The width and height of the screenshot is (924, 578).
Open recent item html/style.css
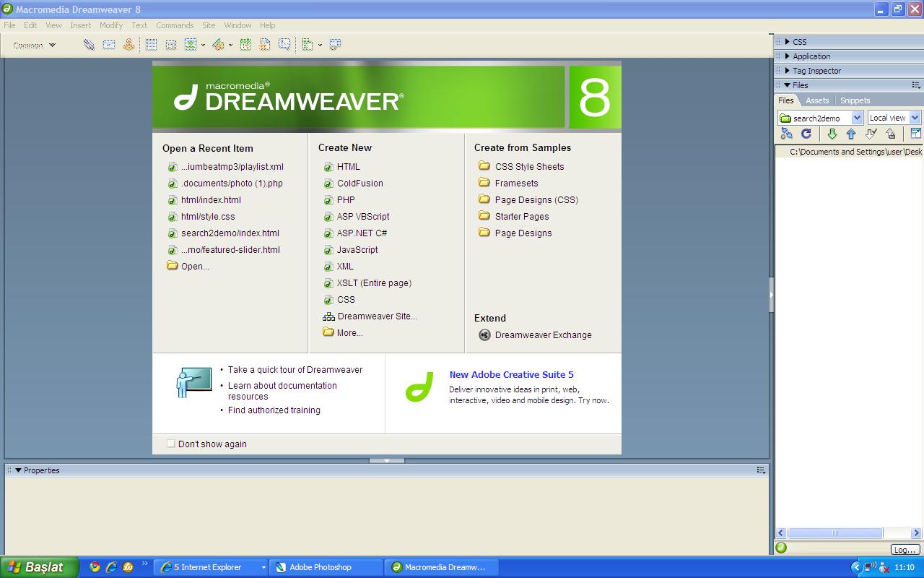tap(208, 217)
